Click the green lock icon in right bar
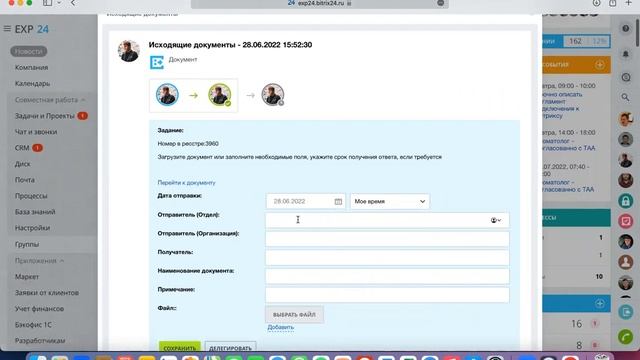 [625, 201]
